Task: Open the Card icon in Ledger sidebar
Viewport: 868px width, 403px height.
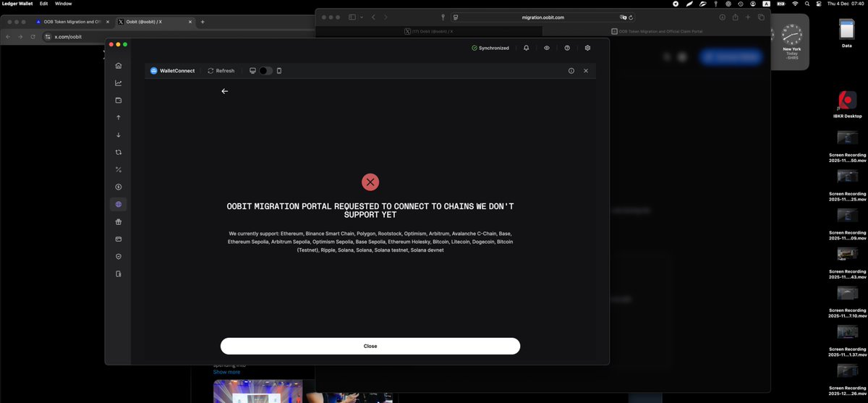Action: point(119,239)
